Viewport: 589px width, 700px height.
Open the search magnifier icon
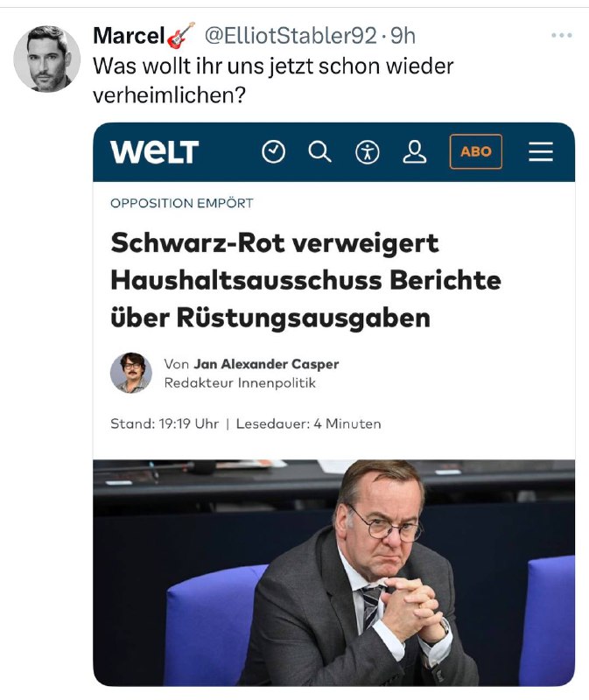click(319, 151)
